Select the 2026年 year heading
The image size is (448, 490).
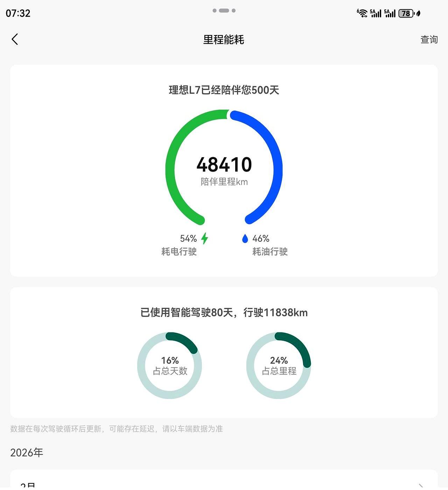pyautogui.click(x=27, y=452)
